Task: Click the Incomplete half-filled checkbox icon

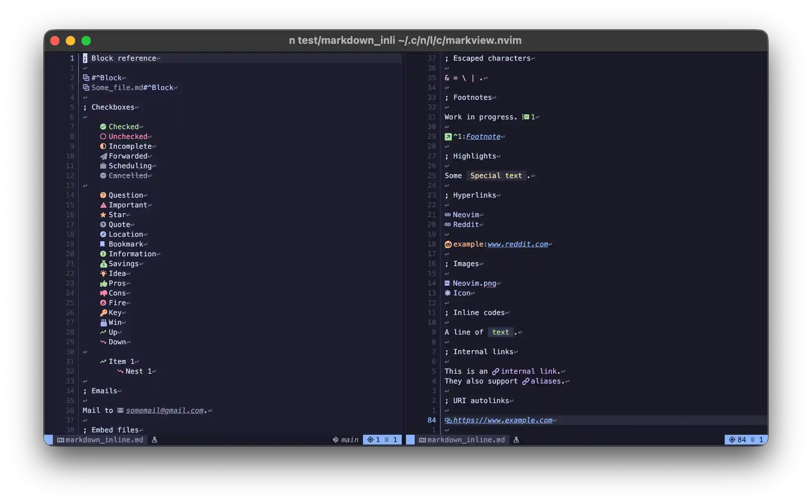Action: 103,146
